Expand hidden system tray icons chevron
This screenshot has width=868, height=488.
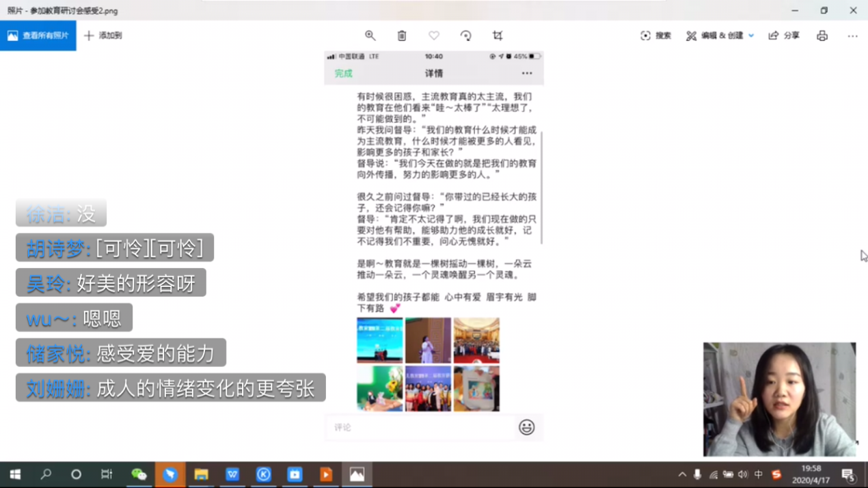pos(682,474)
